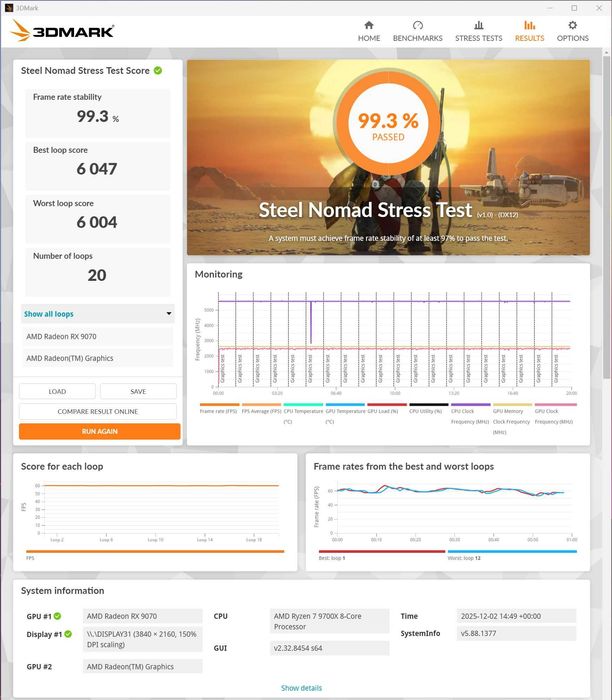This screenshot has height=700, width=612.
Task: Click the 99.3 % PASSED score circle
Action: tap(388, 123)
